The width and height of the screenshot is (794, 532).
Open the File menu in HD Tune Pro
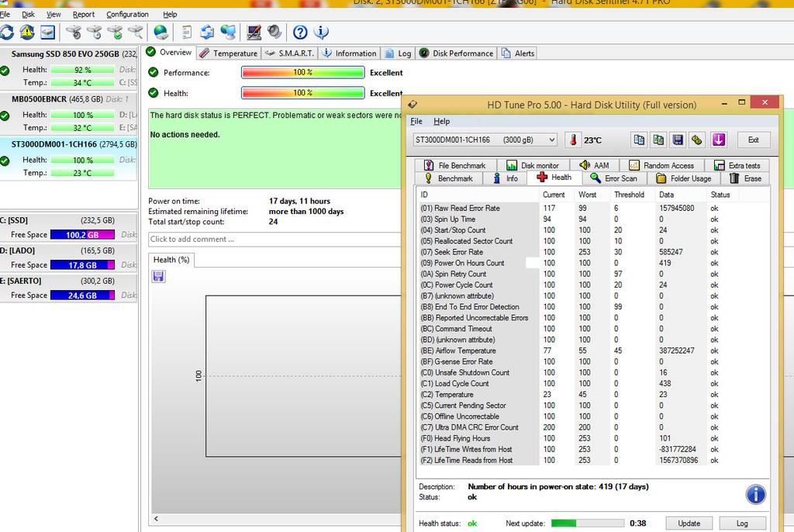click(416, 121)
